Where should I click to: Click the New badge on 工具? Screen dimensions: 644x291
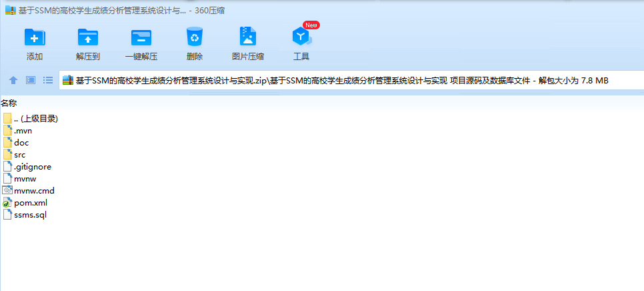click(311, 25)
